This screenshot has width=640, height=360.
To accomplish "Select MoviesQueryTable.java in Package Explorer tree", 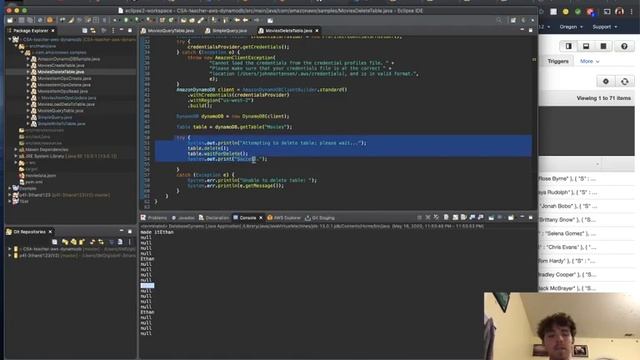I will 60,111.
